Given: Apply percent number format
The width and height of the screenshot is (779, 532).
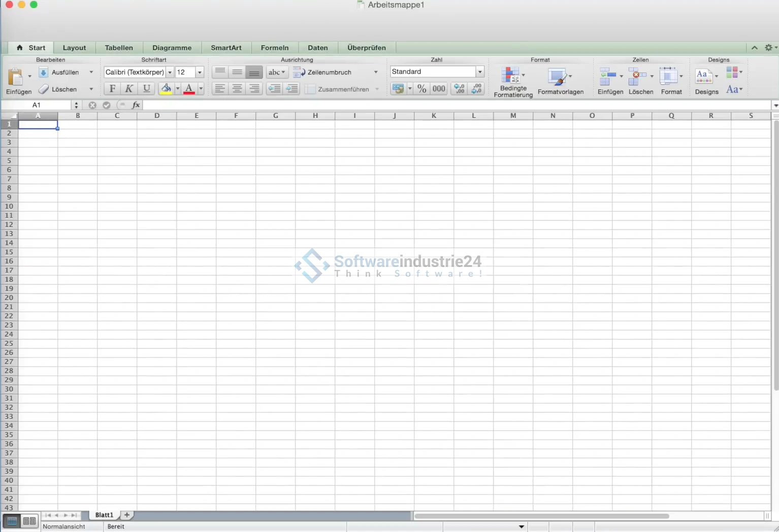Looking at the screenshot, I should point(421,89).
